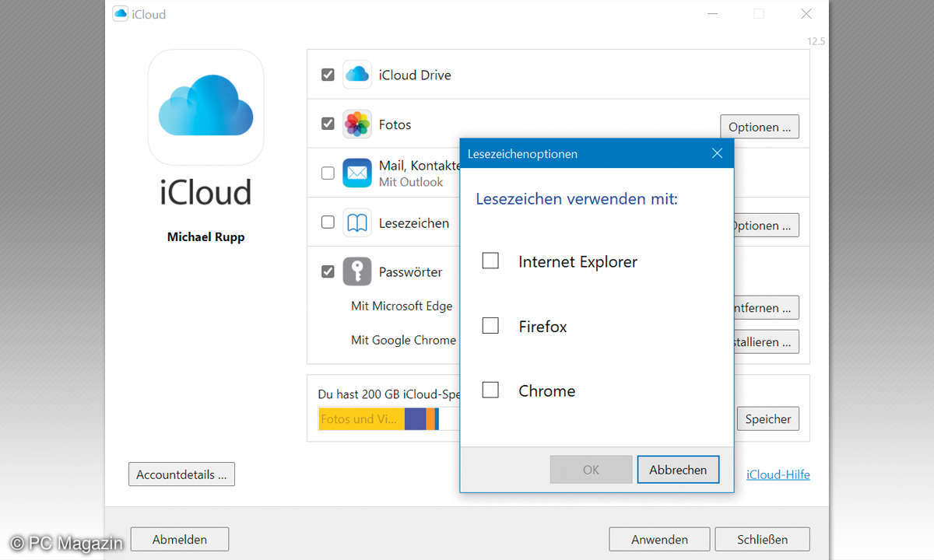Click the 'Firefox' label
Screen dimensions: 934x560
tap(542, 327)
